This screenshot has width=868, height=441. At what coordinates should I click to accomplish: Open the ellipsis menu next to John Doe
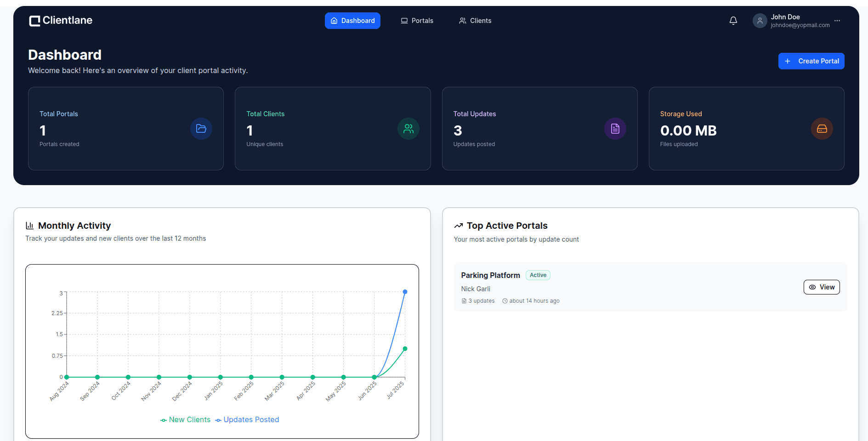tap(837, 20)
